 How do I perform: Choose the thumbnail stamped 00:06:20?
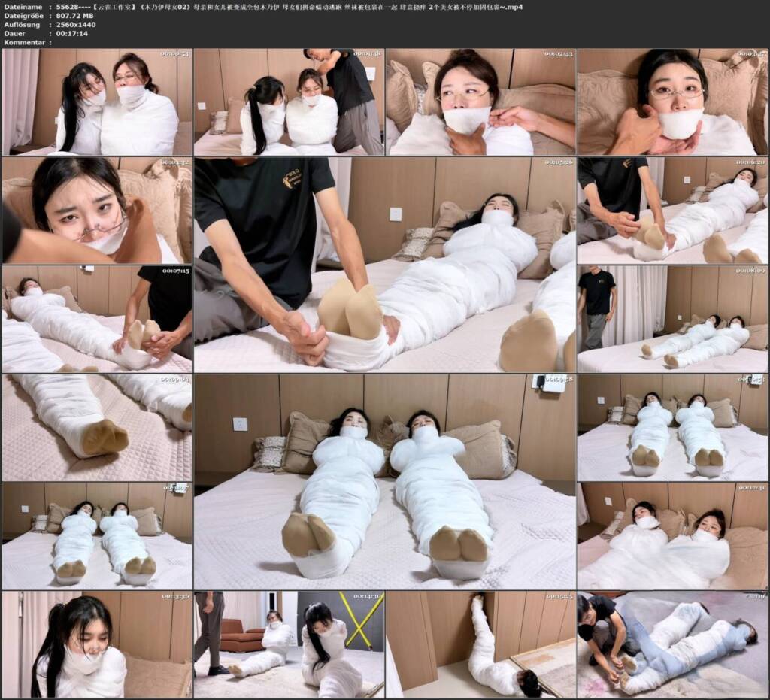click(x=672, y=210)
